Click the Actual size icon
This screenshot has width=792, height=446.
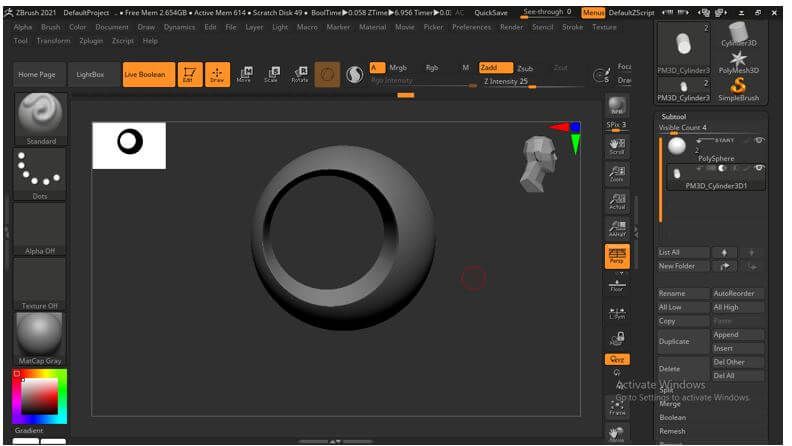pos(617,201)
